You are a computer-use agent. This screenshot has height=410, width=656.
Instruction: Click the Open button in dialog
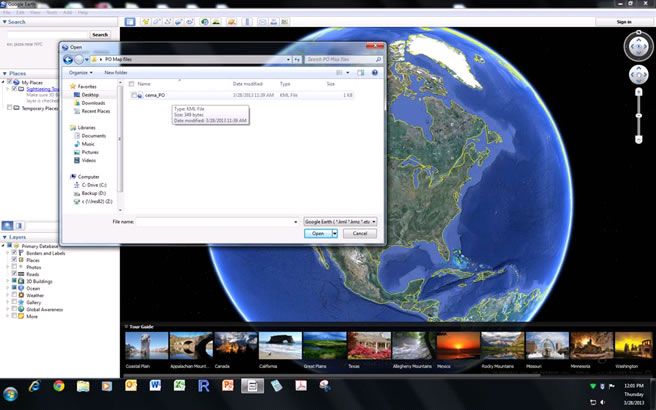tap(318, 233)
